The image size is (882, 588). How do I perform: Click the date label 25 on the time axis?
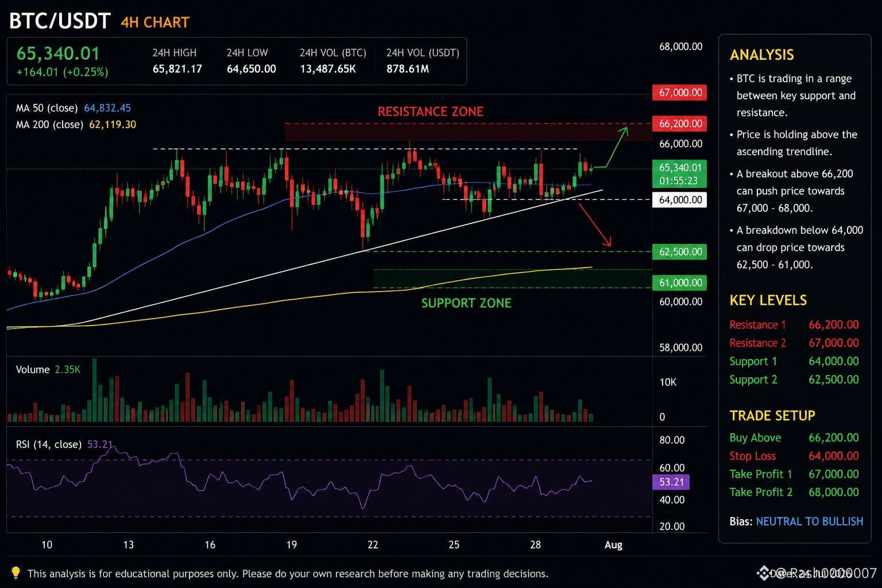point(454,545)
